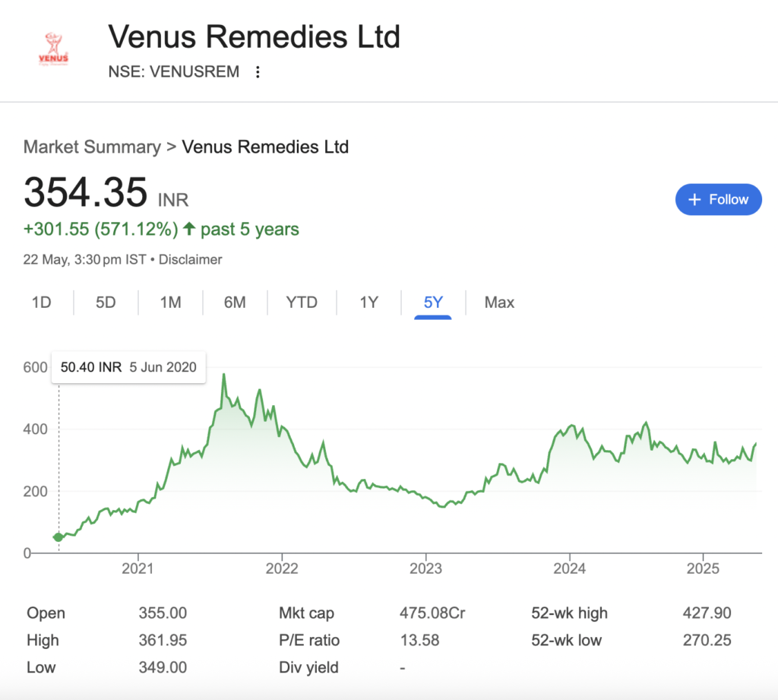Show the 1Y chart range
This screenshot has height=700, width=778.
pyautogui.click(x=368, y=302)
